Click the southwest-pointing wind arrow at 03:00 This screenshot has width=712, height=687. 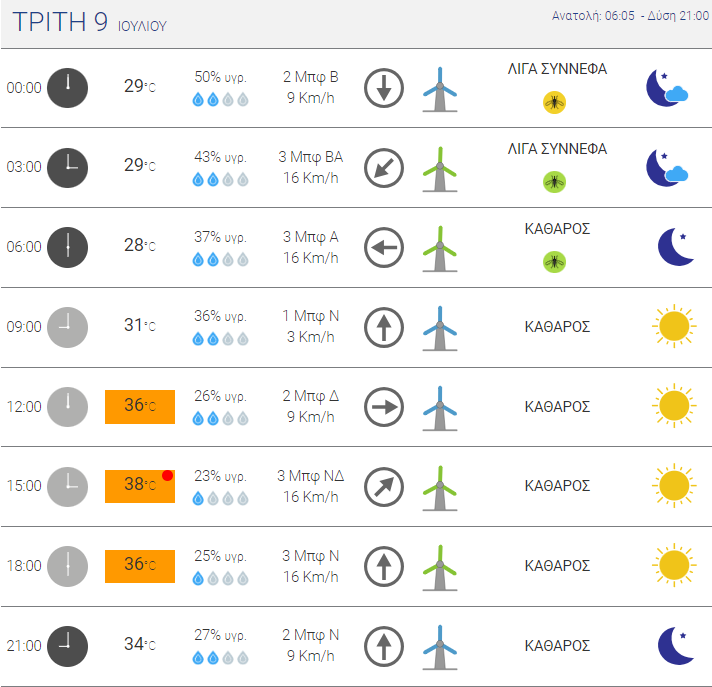[384, 168]
